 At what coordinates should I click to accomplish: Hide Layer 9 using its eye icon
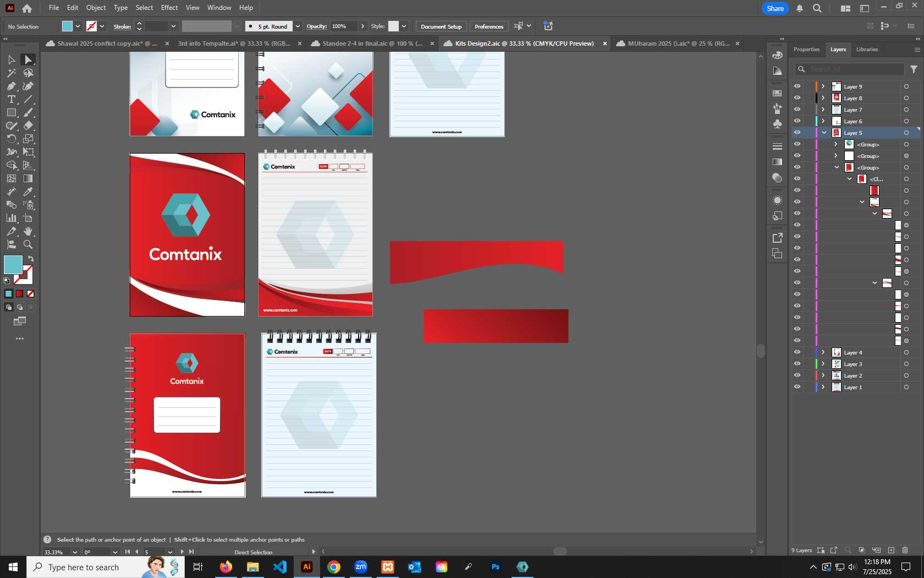coord(797,86)
